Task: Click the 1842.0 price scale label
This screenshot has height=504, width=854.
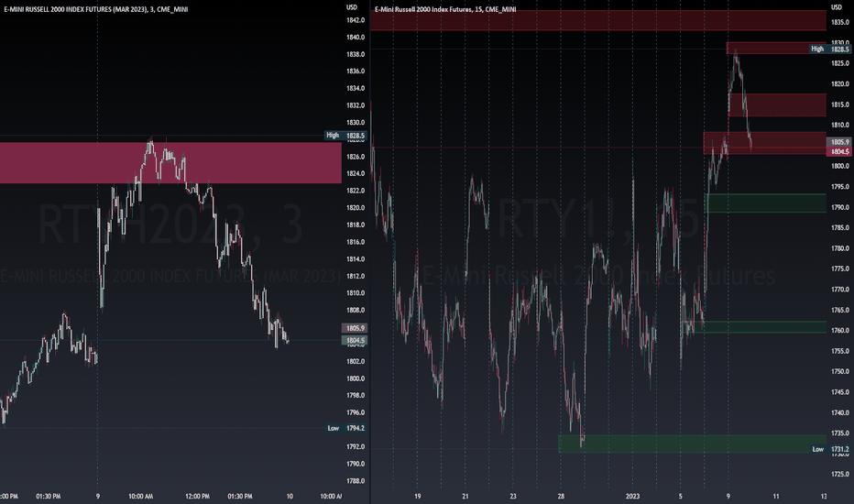Action: click(x=356, y=20)
